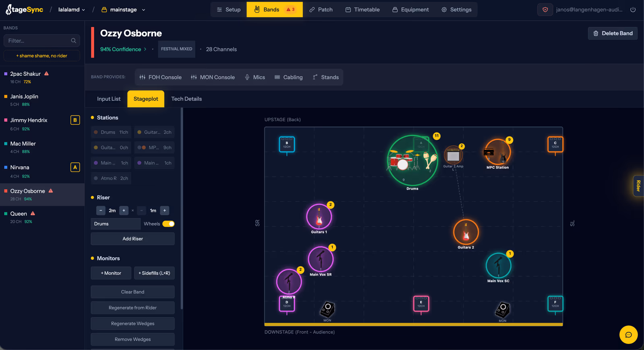Viewport: 644px width, 350px height.
Task: Click the search magnifier in Filter box
Action: pyautogui.click(x=74, y=41)
